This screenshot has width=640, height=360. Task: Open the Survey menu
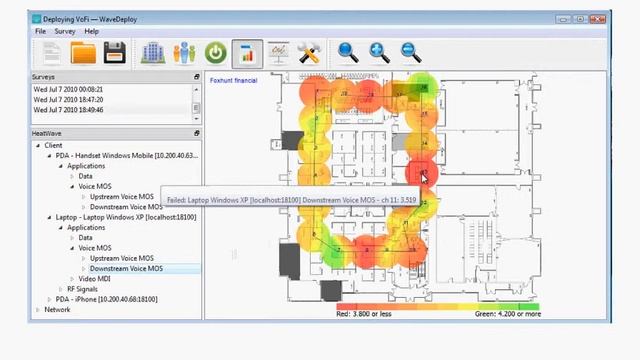click(x=65, y=31)
